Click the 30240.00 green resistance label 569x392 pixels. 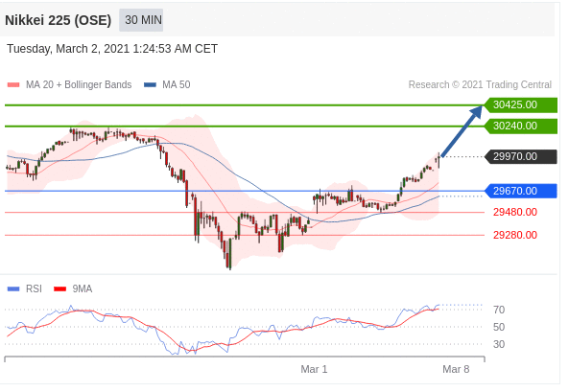pyautogui.click(x=521, y=126)
